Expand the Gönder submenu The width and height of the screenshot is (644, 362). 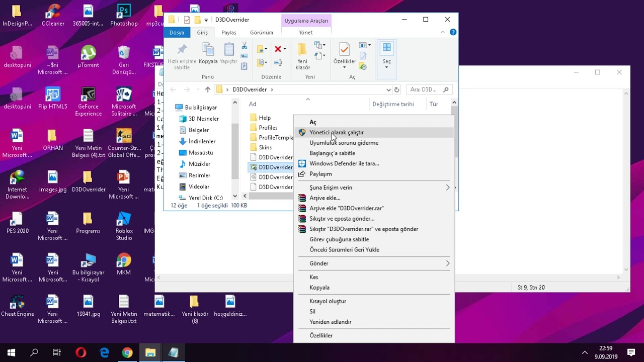click(374, 263)
